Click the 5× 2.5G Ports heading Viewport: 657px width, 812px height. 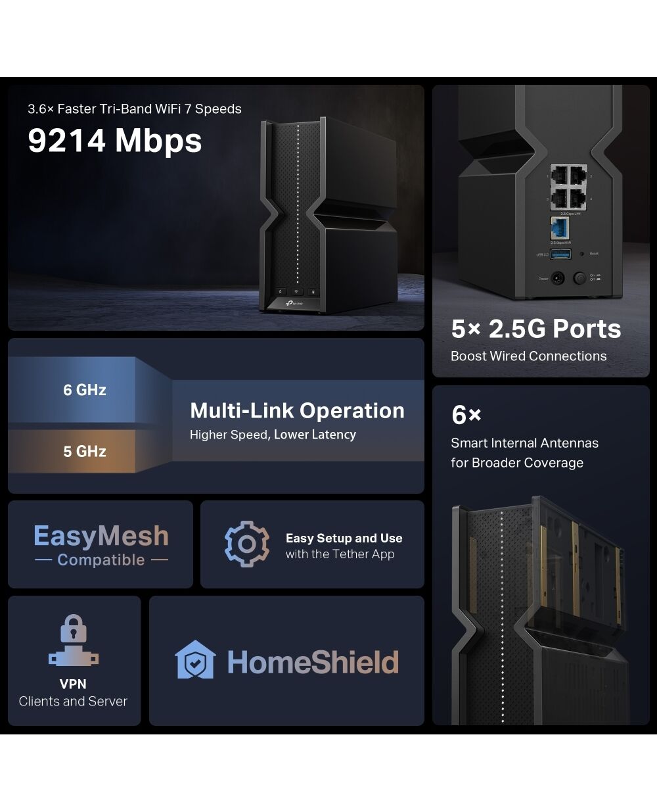tap(536, 329)
